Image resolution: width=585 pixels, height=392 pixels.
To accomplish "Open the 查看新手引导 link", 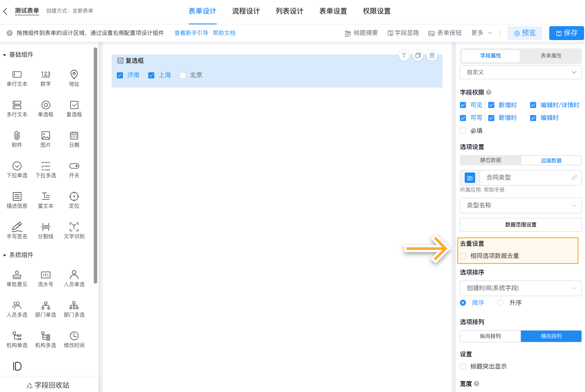I will tap(191, 33).
